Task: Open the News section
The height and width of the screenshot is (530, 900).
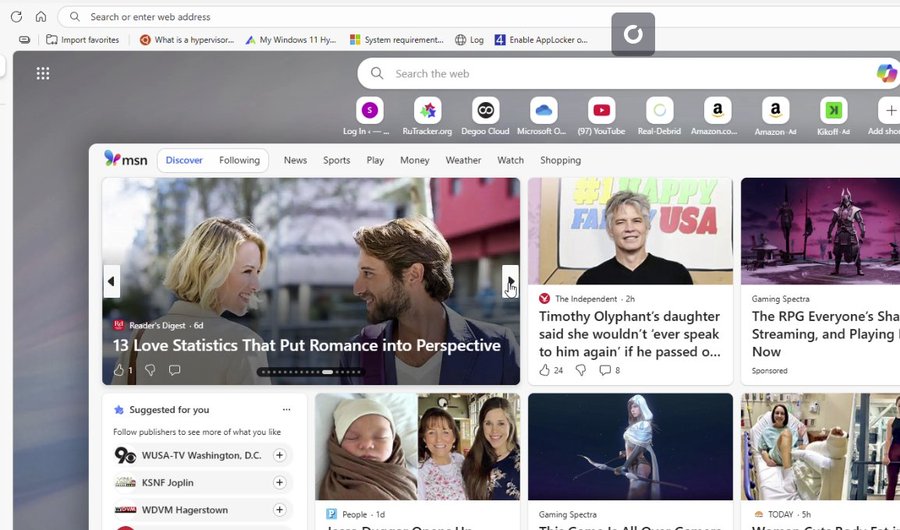Action: coord(295,160)
